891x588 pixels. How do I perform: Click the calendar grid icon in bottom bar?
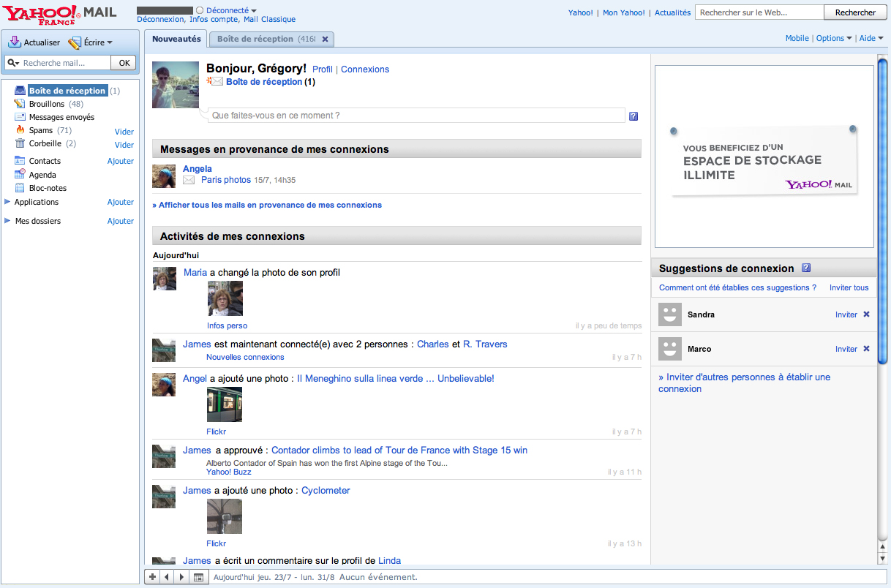(198, 577)
